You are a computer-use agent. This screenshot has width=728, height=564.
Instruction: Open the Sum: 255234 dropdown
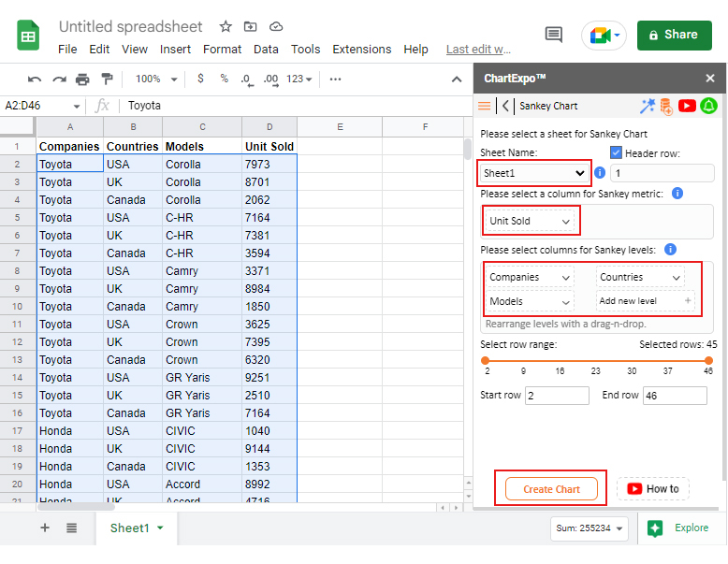[x=590, y=528]
